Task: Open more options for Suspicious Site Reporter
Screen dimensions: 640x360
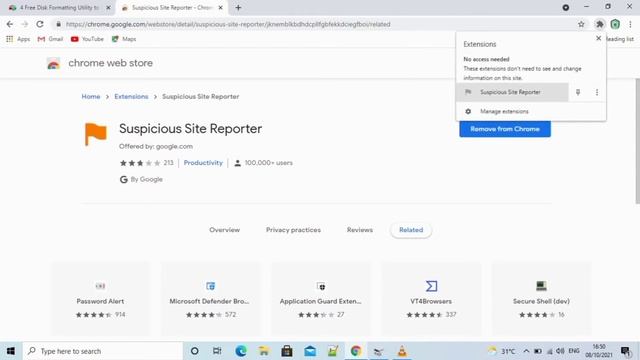Action: click(x=597, y=92)
